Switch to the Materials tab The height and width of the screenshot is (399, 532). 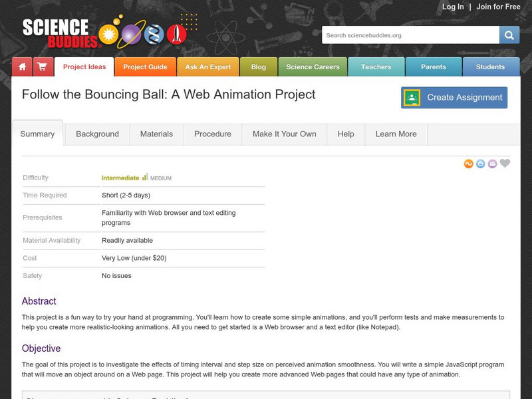pyautogui.click(x=156, y=134)
